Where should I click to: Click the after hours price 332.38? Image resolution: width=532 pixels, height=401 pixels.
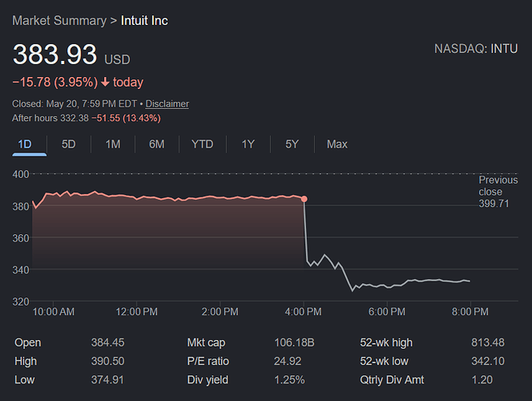pyautogui.click(x=75, y=118)
